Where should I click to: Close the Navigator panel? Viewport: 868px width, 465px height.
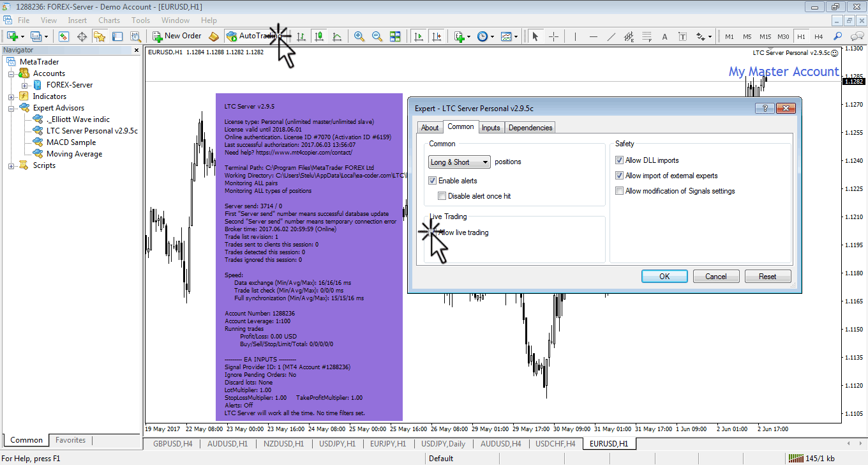[x=136, y=50]
